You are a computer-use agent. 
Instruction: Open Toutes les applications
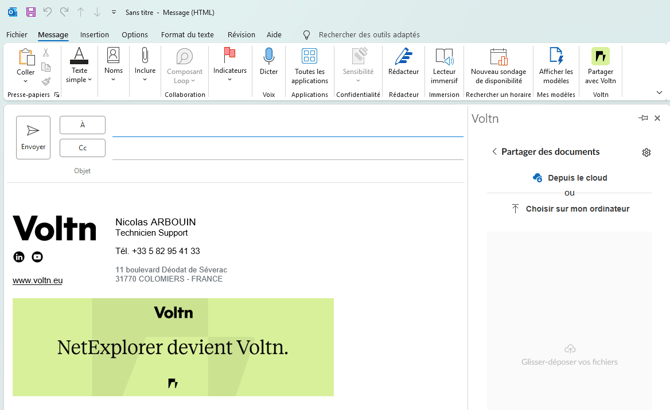[309, 66]
